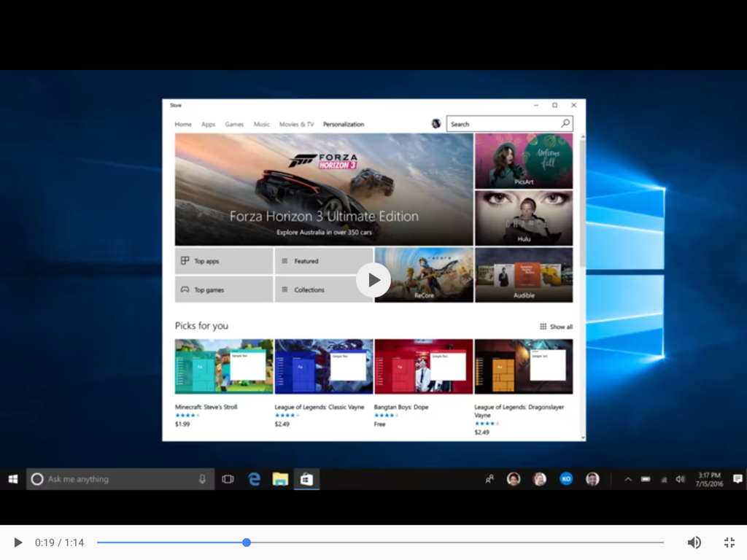Click the Cortana 'Ask me anything' box

pyautogui.click(x=120, y=479)
